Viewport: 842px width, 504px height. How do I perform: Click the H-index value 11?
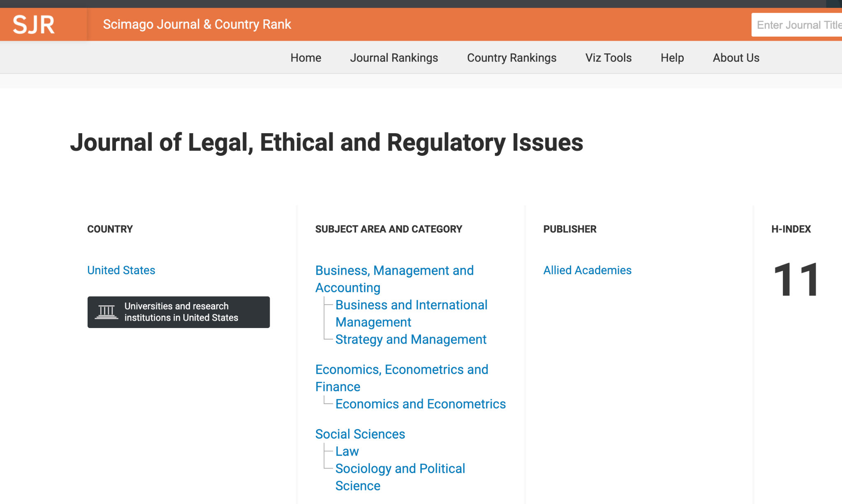[x=796, y=280]
